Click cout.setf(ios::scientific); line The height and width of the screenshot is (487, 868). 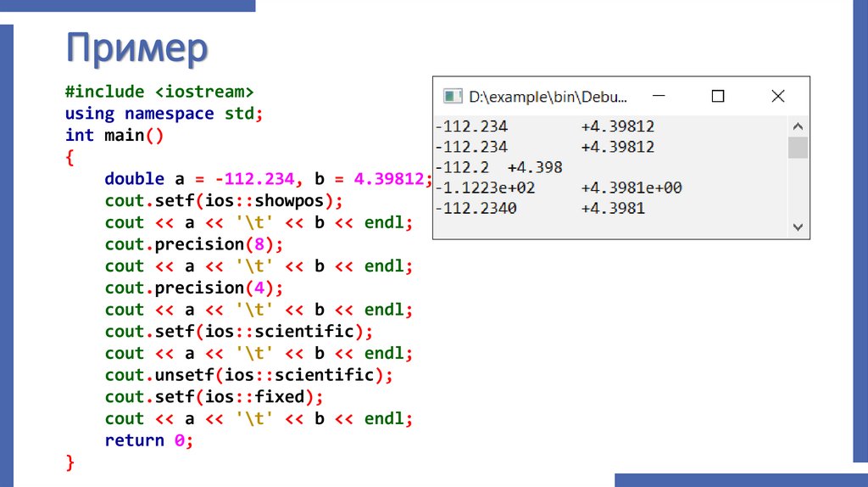pyautogui.click(x=239, y=332)
